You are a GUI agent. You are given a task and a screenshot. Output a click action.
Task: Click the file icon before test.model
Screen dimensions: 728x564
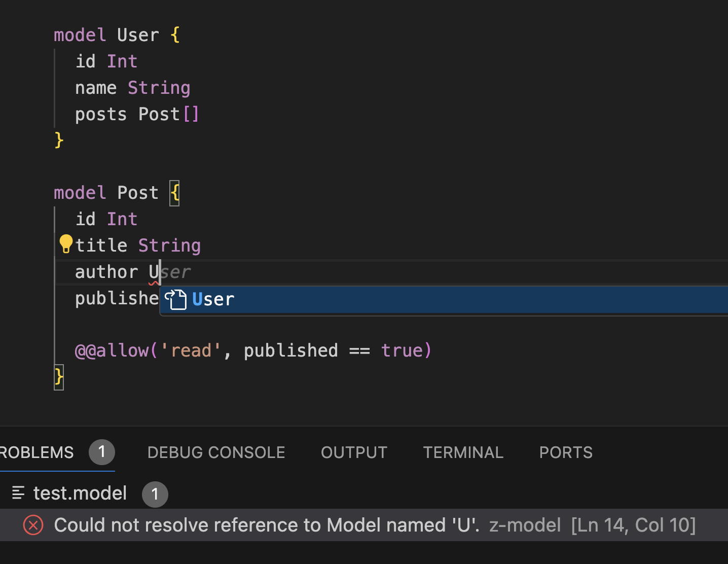[18, 492]
